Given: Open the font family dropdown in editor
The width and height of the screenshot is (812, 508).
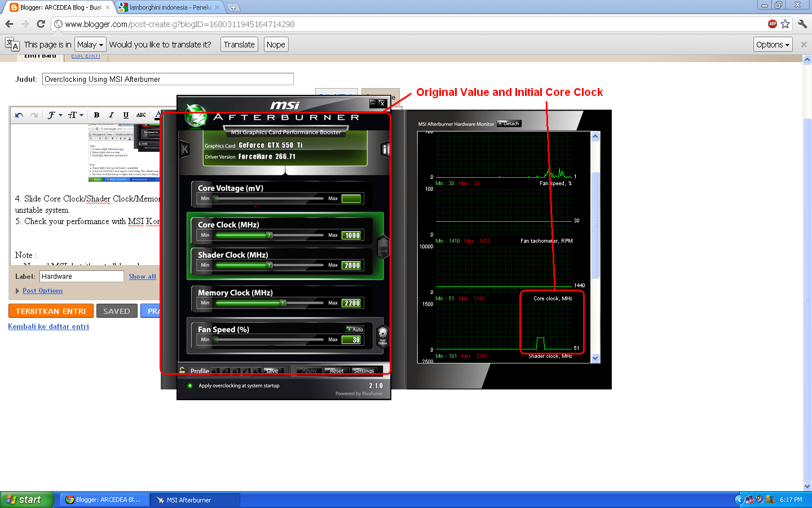Looking at the screenshot, I should [x=55, y=115].
